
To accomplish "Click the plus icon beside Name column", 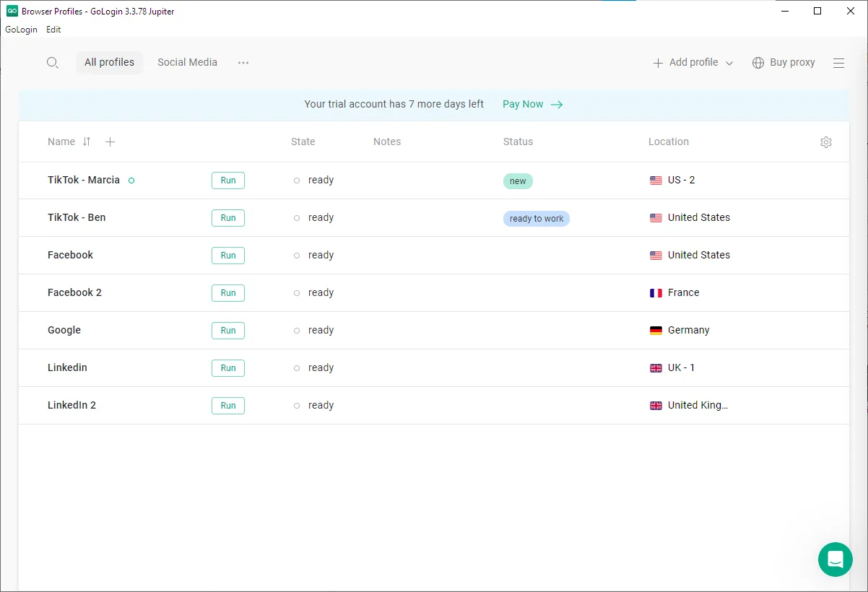I will click(x=110, y=142).
